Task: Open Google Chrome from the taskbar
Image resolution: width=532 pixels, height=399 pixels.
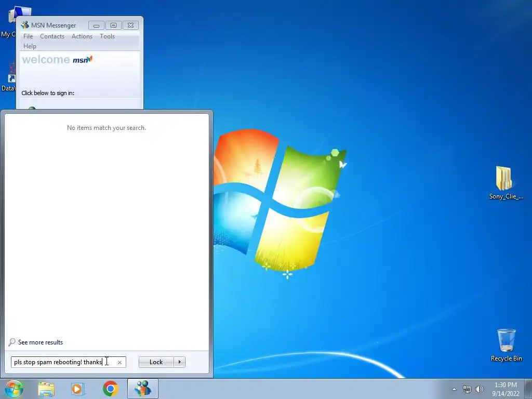Action: (110, 389)
